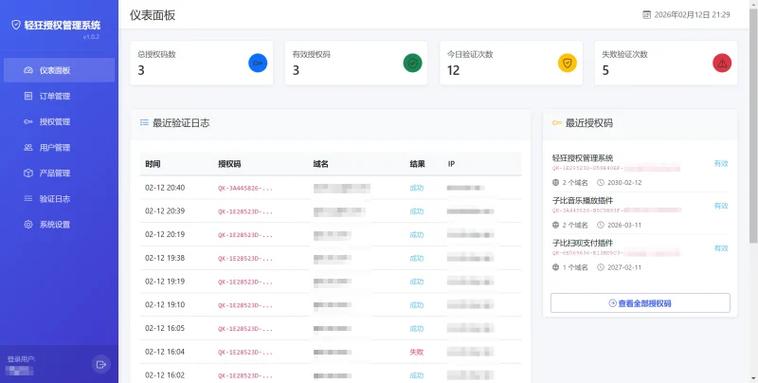Viewport: 758px width, 383px height.
Task: Open 用户管理 menu item
Action: [x=59, y=147]
